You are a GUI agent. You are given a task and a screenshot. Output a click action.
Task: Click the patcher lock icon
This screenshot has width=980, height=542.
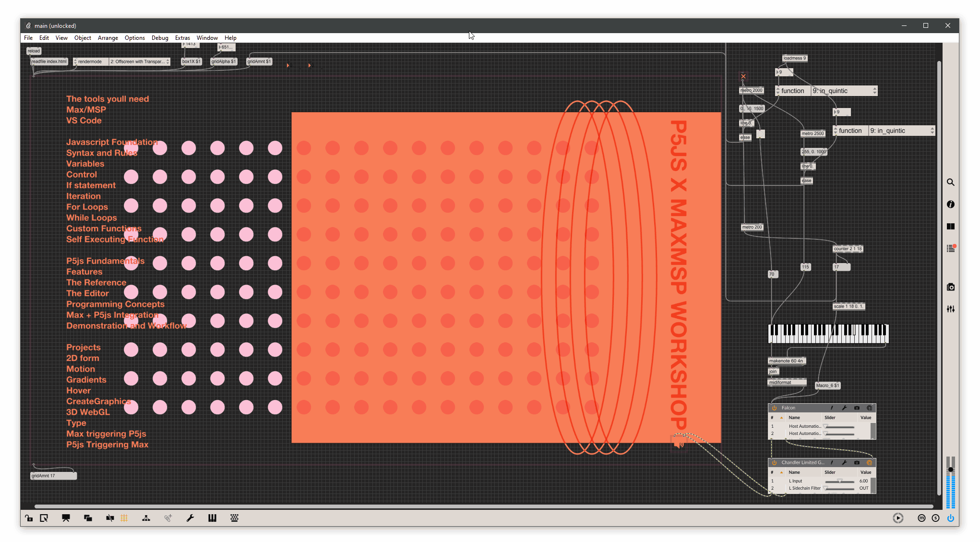coord(29,518)
